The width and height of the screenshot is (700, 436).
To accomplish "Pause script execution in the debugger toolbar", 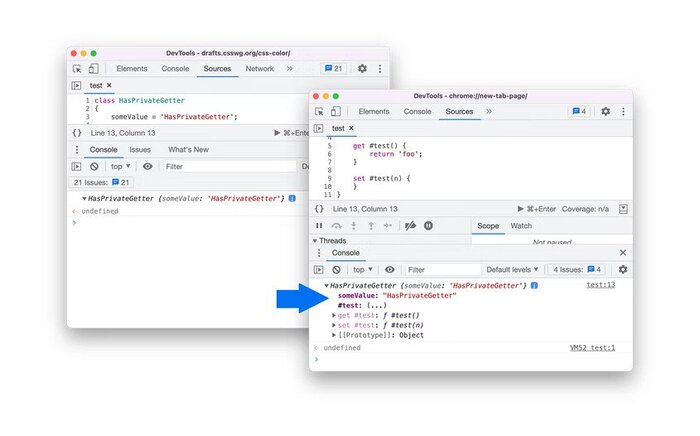I will (319, 226).
